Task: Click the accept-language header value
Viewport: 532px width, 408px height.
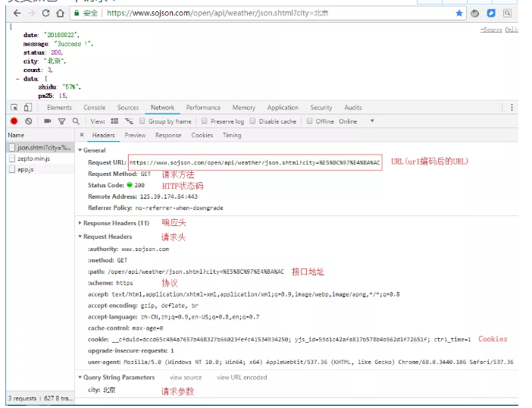Action: pos(200,317)
